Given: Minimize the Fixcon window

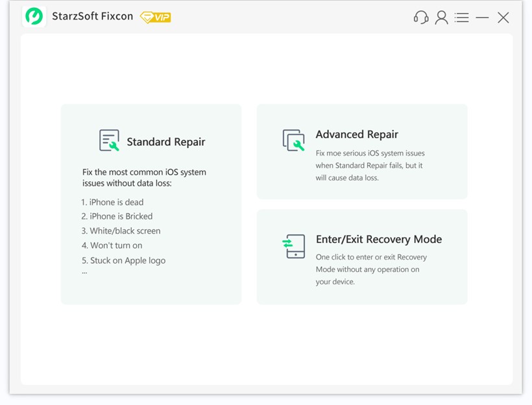Looking at the screenshot, I should pos(482,18).
